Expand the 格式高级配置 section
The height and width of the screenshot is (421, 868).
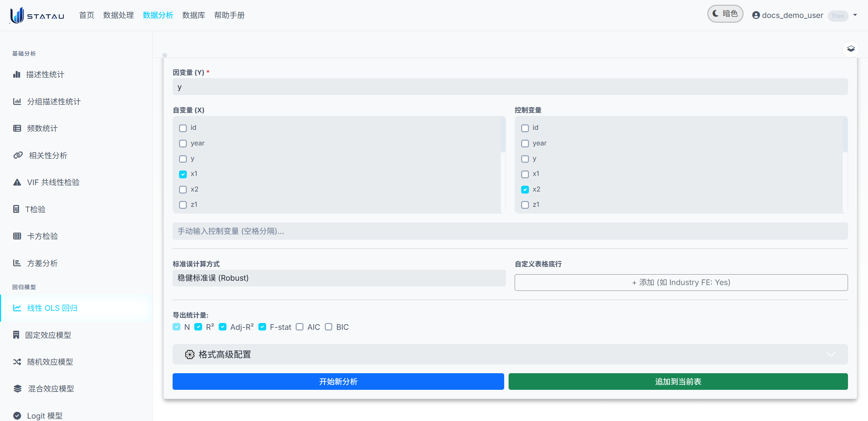(510, 354)
